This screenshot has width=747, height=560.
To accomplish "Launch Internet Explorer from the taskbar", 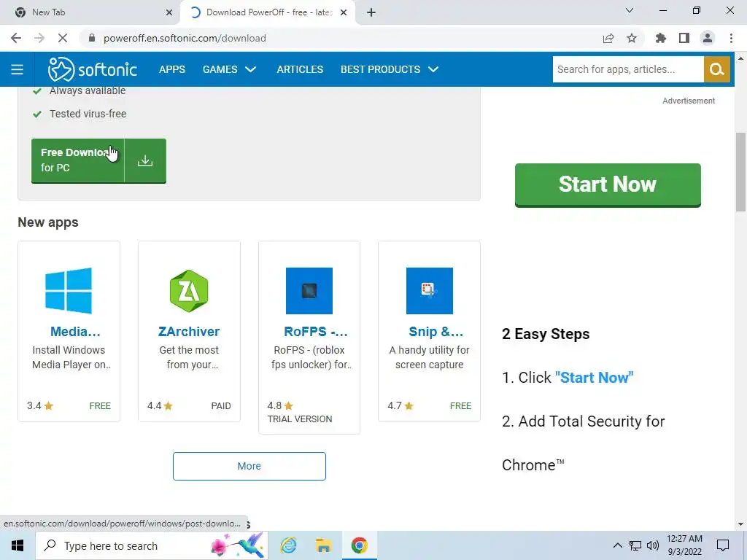I will pos(288,545).
